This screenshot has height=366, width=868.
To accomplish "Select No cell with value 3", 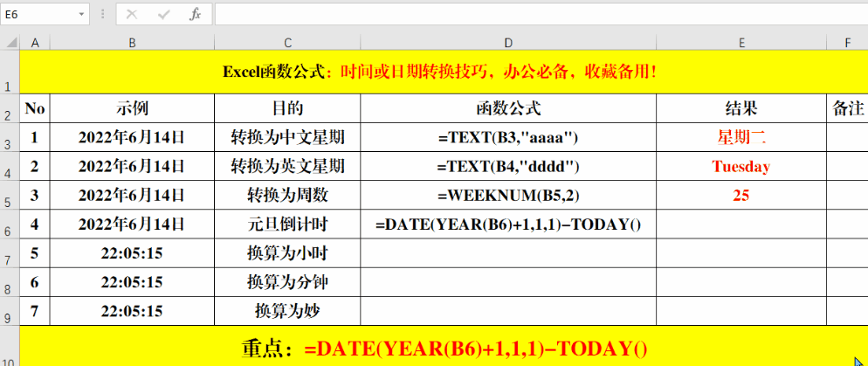I will point(35,195).
